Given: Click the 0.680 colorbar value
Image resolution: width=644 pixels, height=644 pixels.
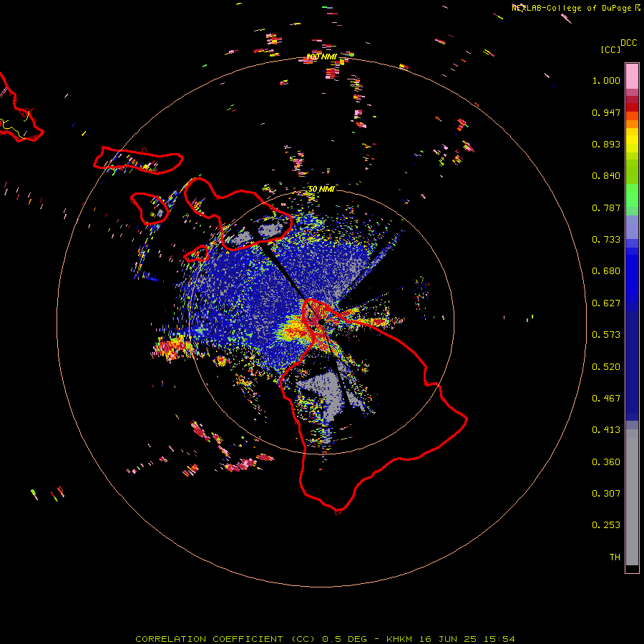Looking at the screenshot, I should click(x=606, y=271).
